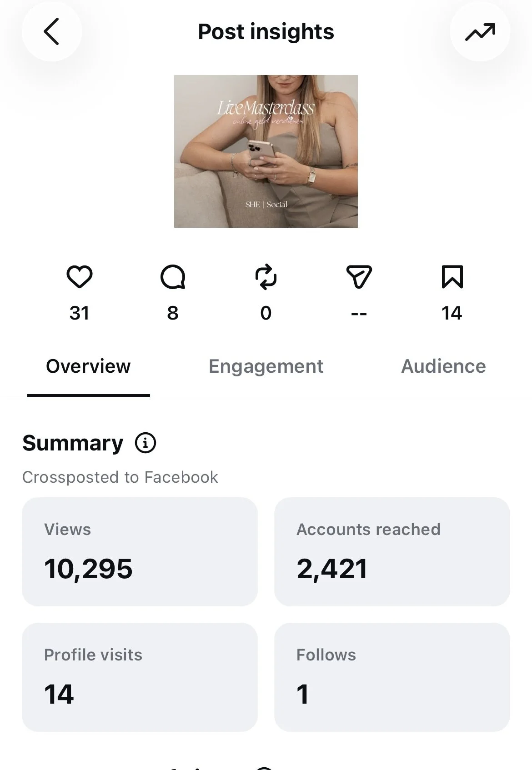Tap the 8 comments count

click(x=173, y=313)
